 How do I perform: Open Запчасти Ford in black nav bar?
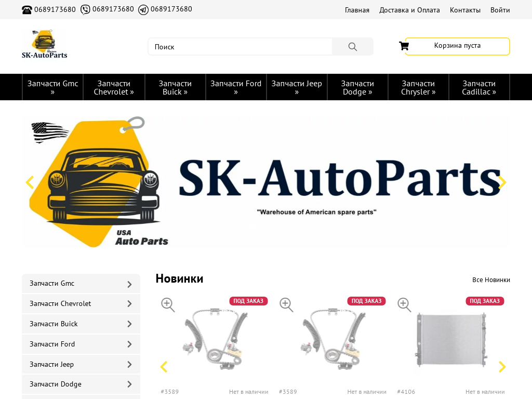tap(236, 87)
